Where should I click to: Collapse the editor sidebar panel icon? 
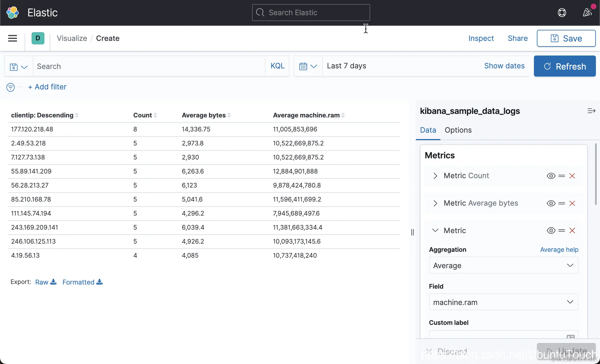[591, 111]
